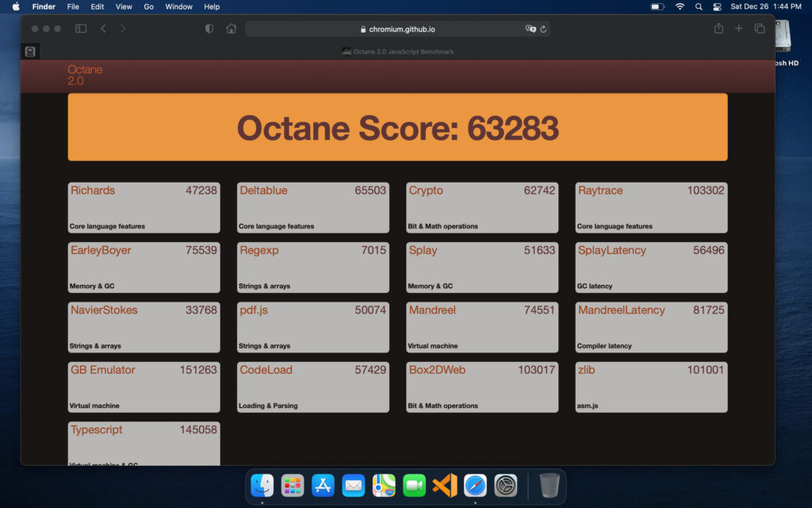Screen dimensions: 812x508
Task: Open the File menu
Action: (x=73, y=6)
